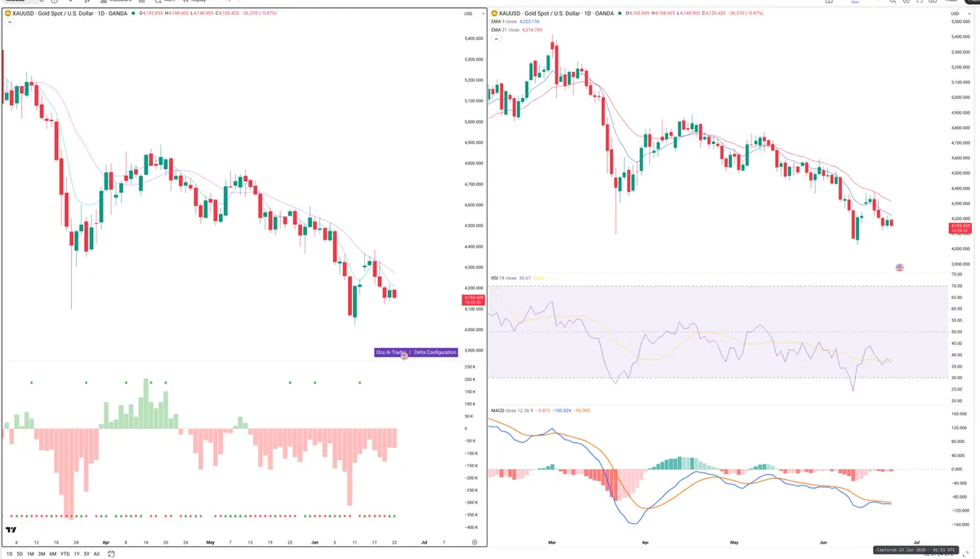This screenshot has width=980, height=559.
Task: Click MACD value -100.824
Action: point(562,410)
